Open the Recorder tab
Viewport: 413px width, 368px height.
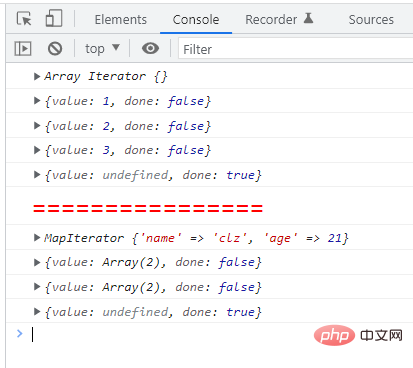point(271,19)
